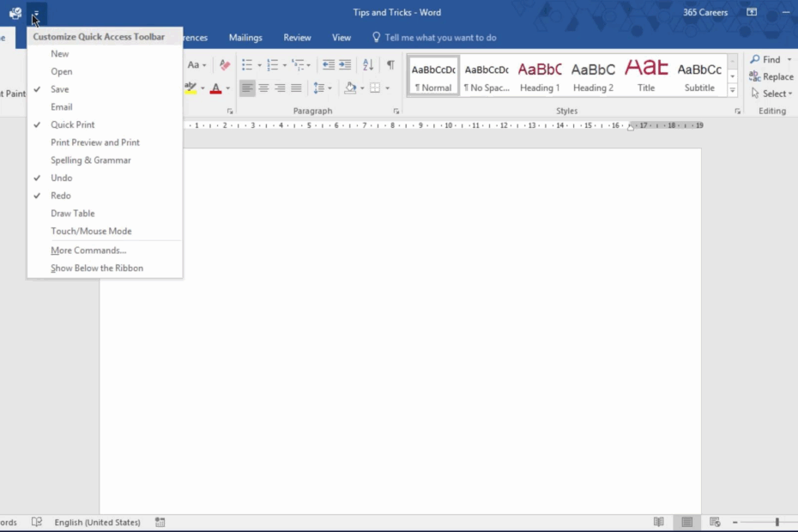Select the Clear All Formatting icon
Viewport: 798px width, 532px height.
pos(225,65)
